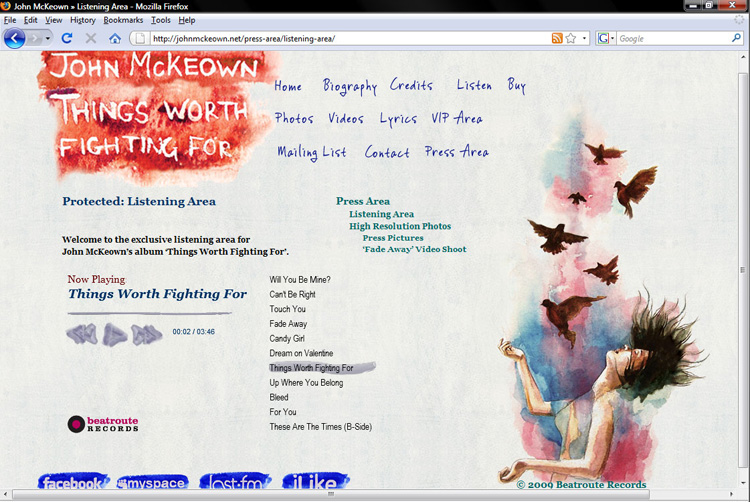Click the Forward navigation arrow

[34, 38]
